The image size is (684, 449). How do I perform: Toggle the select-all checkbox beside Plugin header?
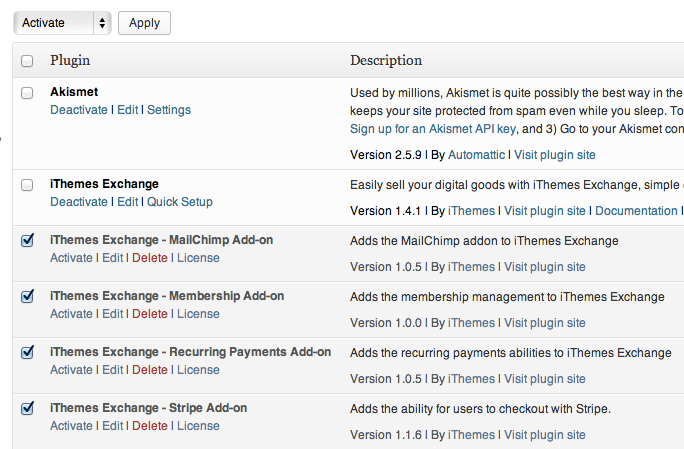pyautogui.click(x=27, y=61)
